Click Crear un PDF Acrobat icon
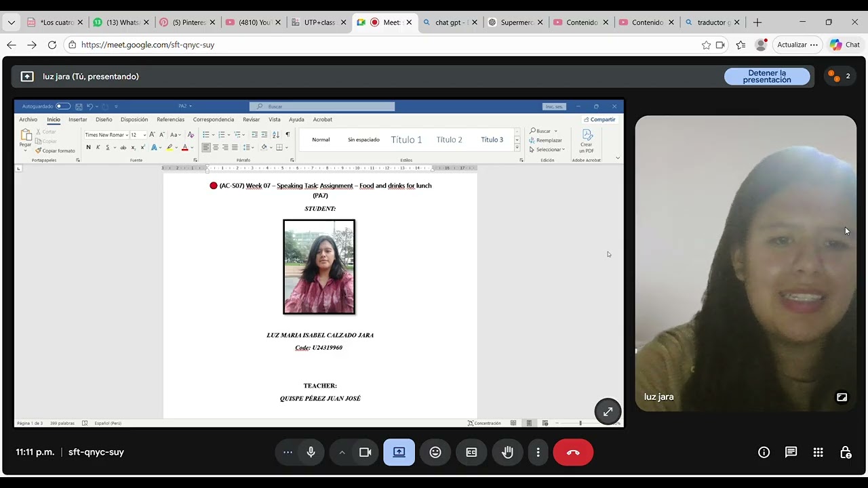 click(587, 141)
